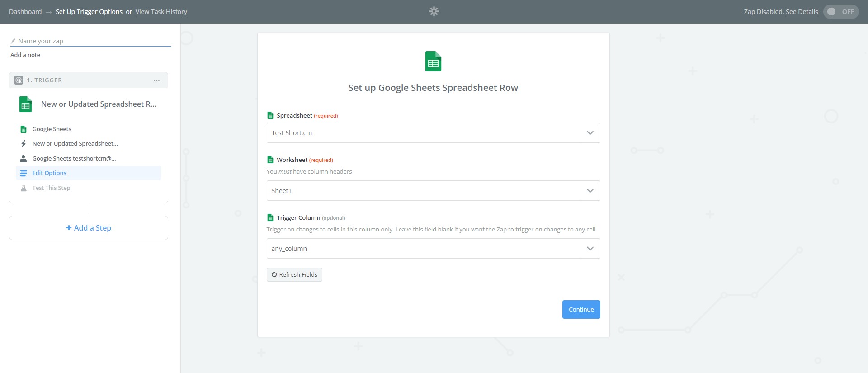The width and height of the screenshot is (868, 373).
Task: Select Edit Options in the step list
Action: (49, 173)
